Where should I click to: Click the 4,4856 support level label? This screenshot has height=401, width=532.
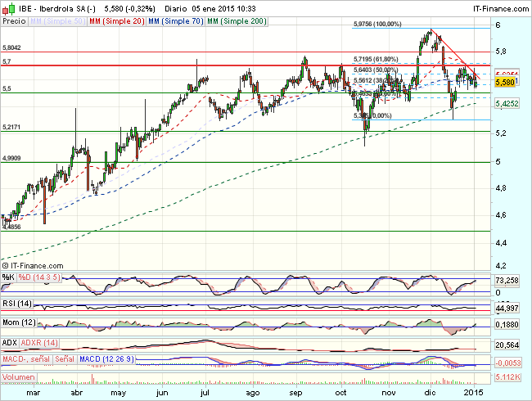tap(12, 227)
